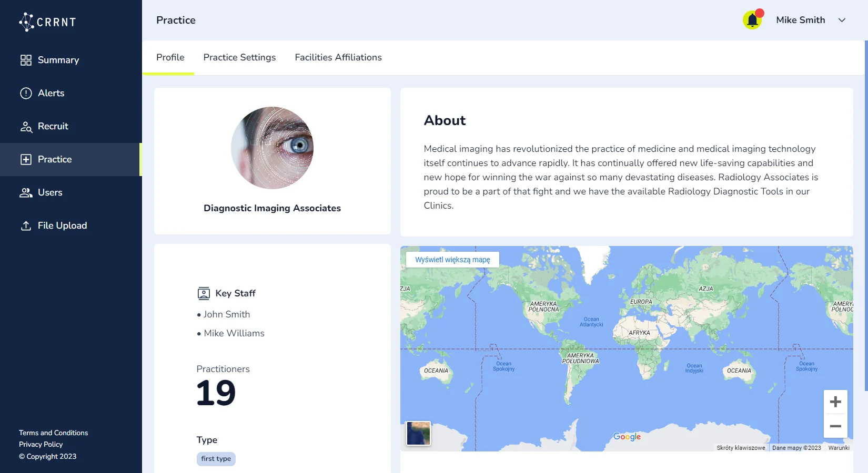
Task: Open the Privacy Policy link
Action: click(x=41, y=444)
